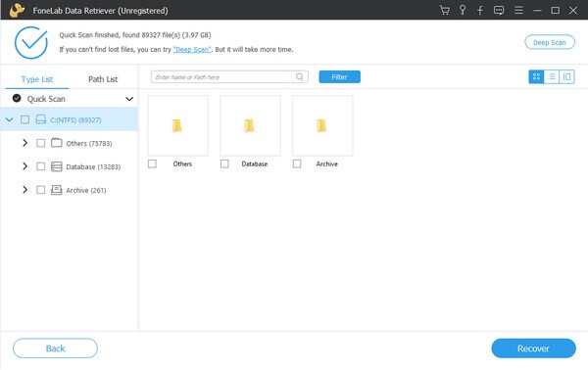
Task: Open the shopping cart purchase icon
Action: [x=444, y=10]
